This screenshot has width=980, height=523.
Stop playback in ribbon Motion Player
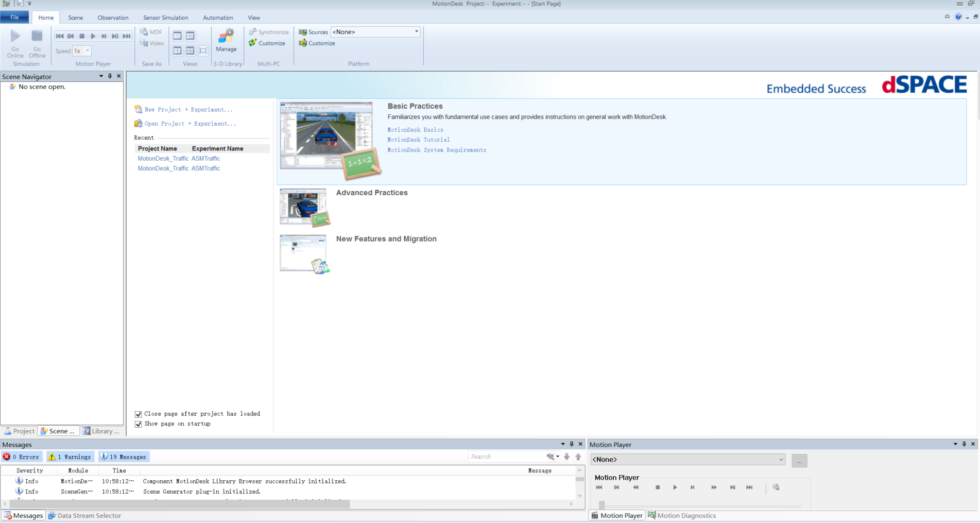tap(82, 36)
